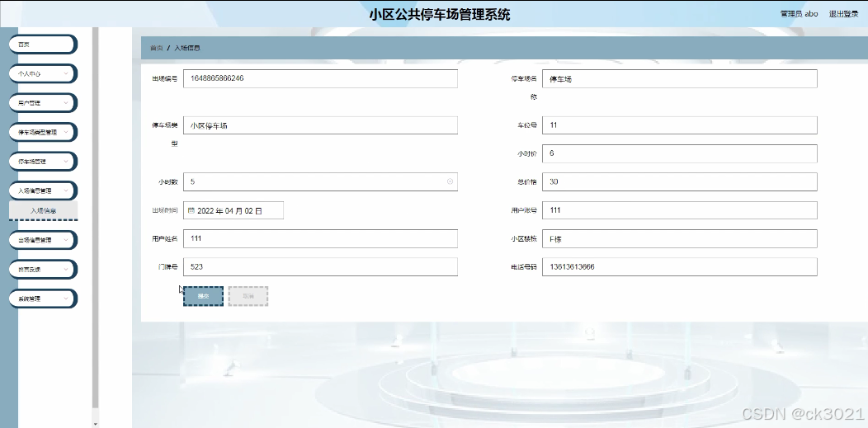Click the clear icon in 小时数 field

450,181
